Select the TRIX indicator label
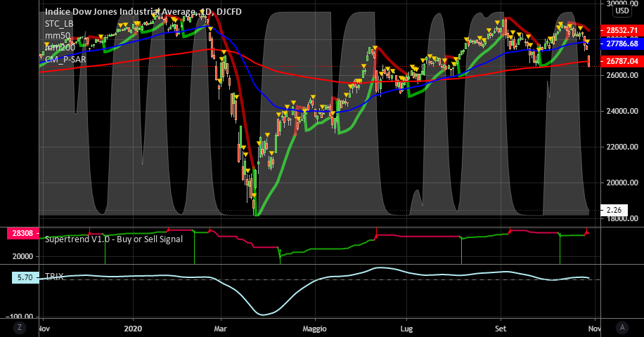The height and width of the screenshot is (337, 644). point(54,277)
